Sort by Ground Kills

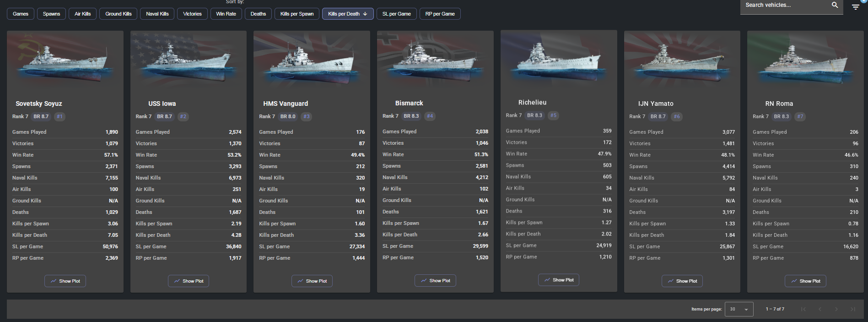pos(119,14)
